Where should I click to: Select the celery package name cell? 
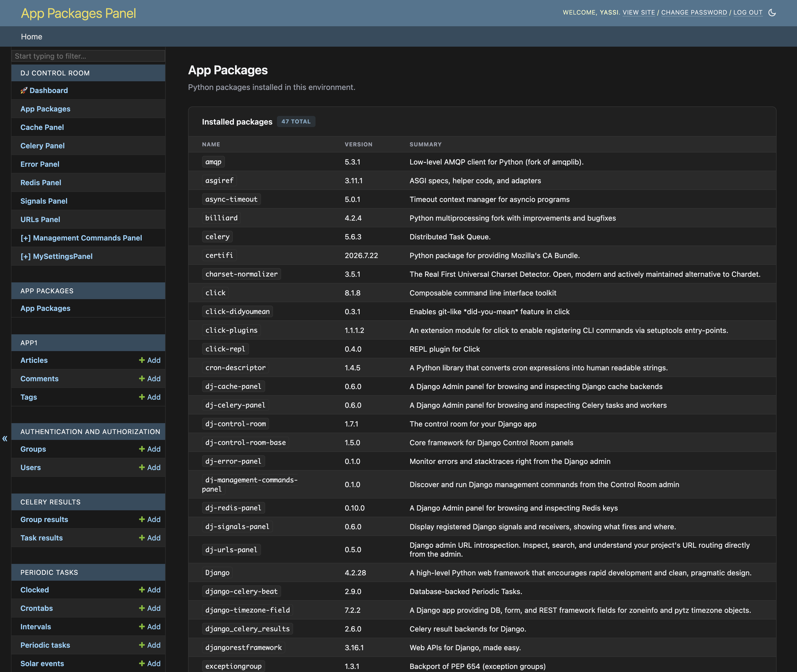pos(217,237)
